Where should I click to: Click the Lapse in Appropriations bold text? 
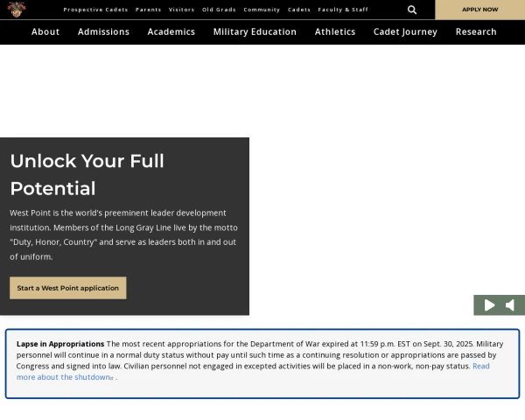[x=60, y=344]
